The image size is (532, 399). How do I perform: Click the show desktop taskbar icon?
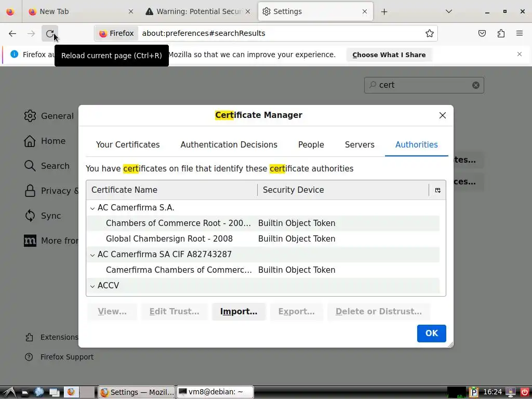54,393
